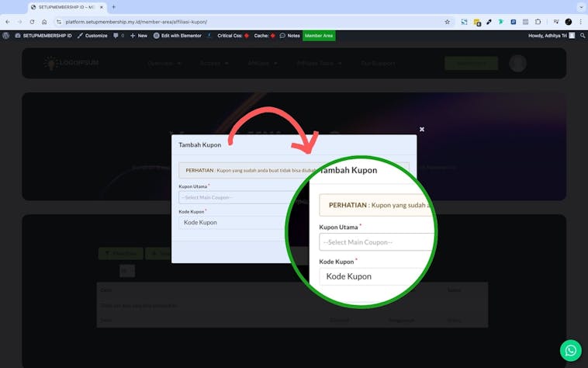
Task: Open the Chrome extensions puzzle icon
Action: pos(538,22)
